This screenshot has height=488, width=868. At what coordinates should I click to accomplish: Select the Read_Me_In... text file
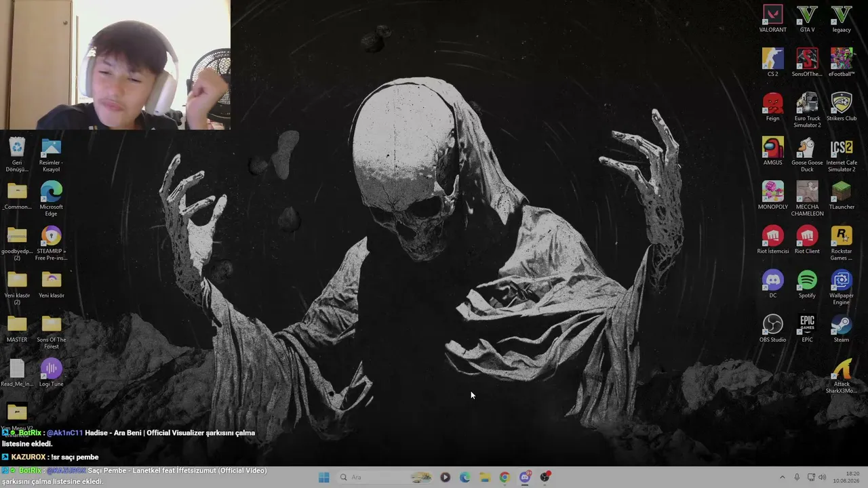(17, 373)
